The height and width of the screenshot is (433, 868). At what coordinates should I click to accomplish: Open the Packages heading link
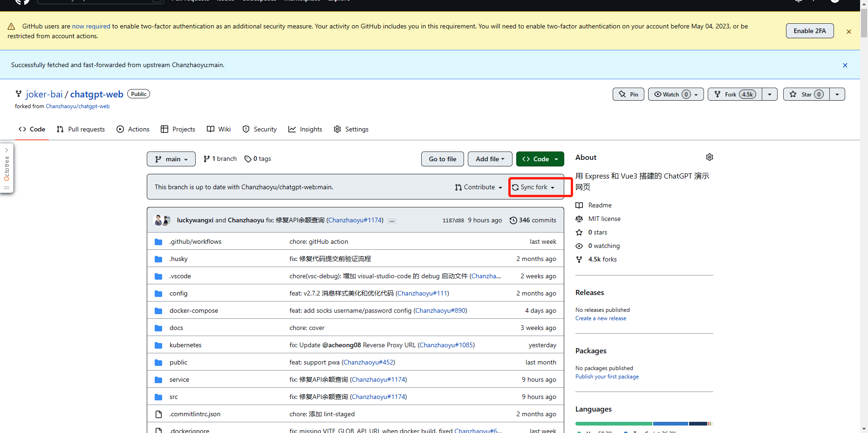pos(591,351)
